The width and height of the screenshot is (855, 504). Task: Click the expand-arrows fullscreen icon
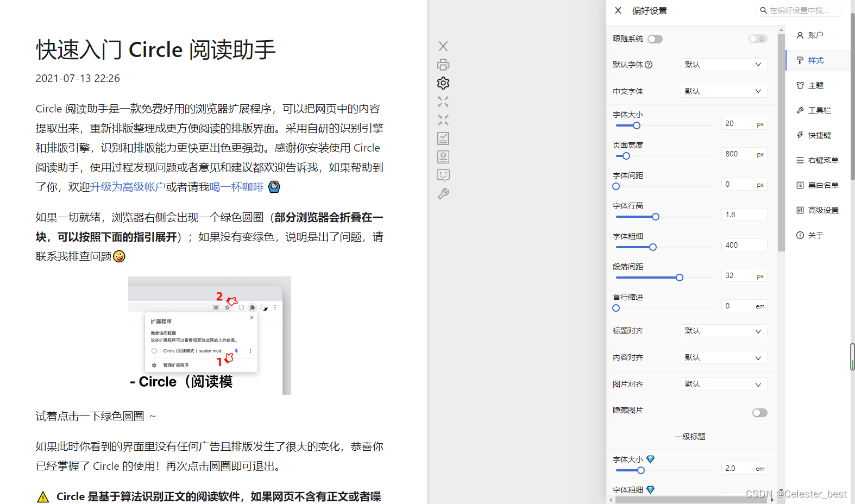point(443,102)
